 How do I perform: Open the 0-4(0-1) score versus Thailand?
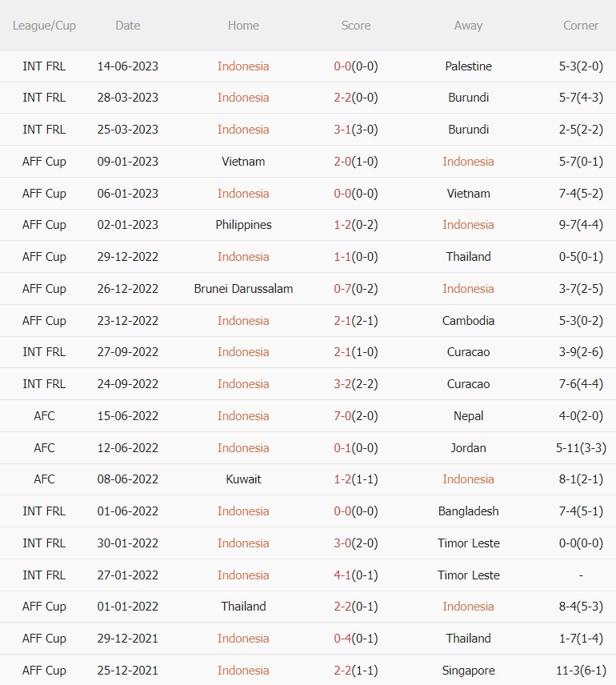[x=356, y=639]
